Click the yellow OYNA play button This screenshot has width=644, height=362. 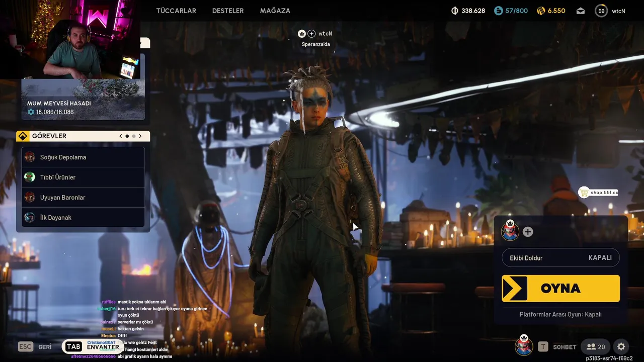(560, 288)
